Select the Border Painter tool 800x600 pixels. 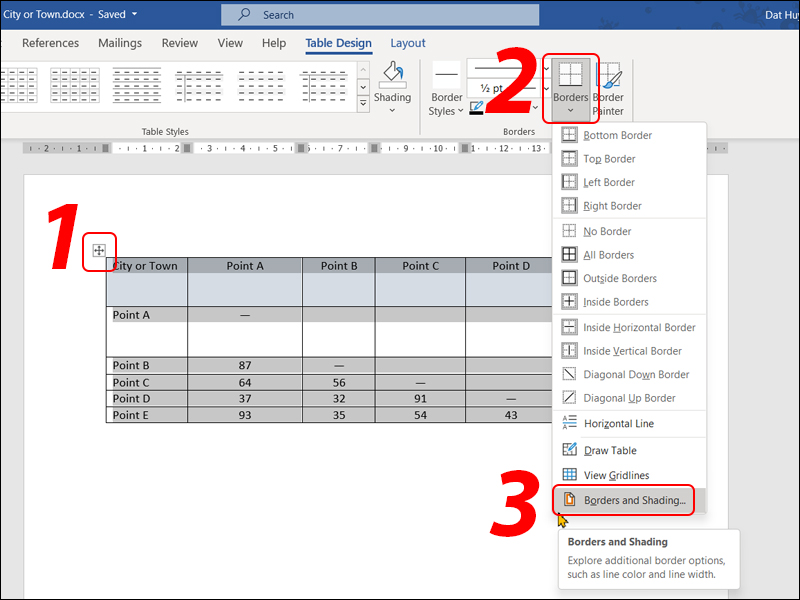coord(608,86)
